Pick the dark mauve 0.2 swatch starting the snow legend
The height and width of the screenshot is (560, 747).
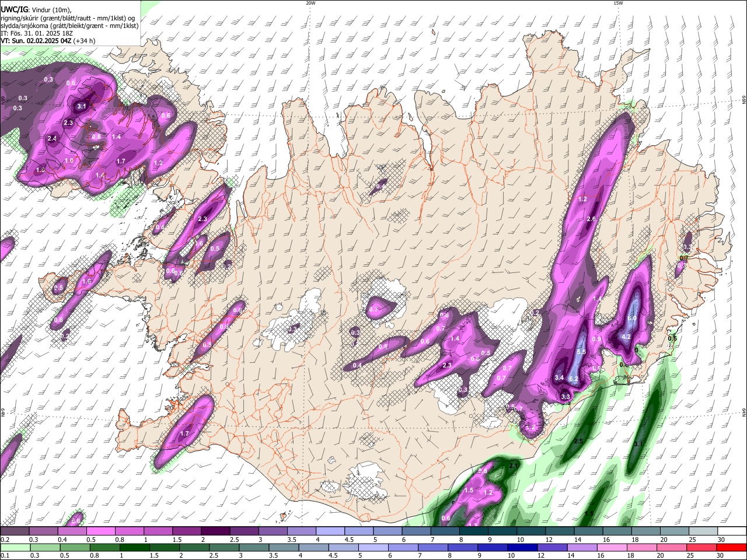click(15, 531)
